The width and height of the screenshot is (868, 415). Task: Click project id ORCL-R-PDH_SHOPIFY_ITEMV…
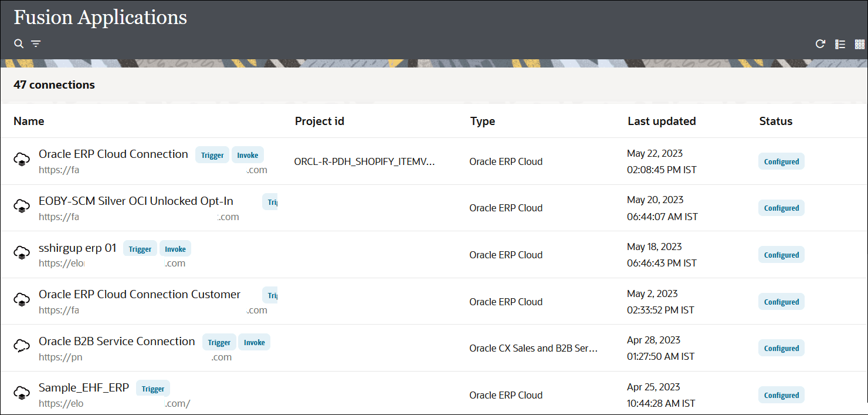[x=364, y=161]
